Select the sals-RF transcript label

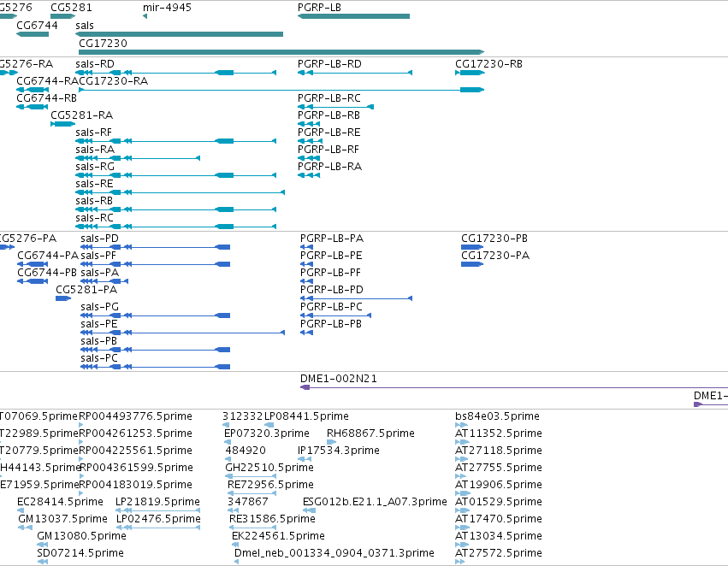[93, 133]
